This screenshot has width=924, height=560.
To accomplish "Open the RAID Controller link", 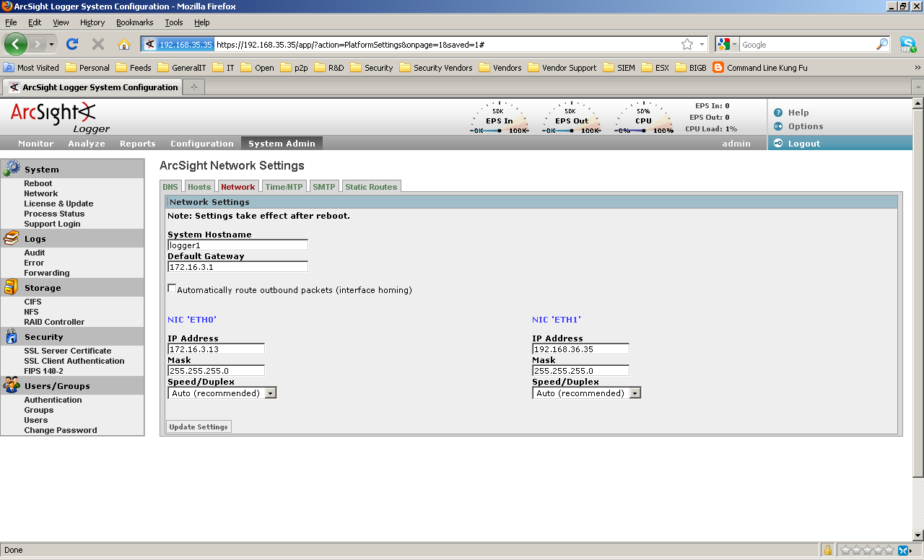I will tap(54, 322).
